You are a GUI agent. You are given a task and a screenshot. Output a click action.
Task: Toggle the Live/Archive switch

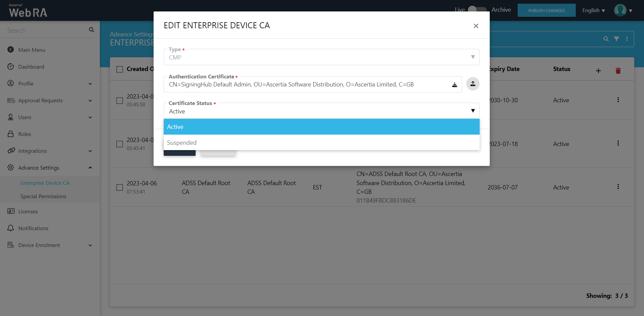click(x=477, y=10)
